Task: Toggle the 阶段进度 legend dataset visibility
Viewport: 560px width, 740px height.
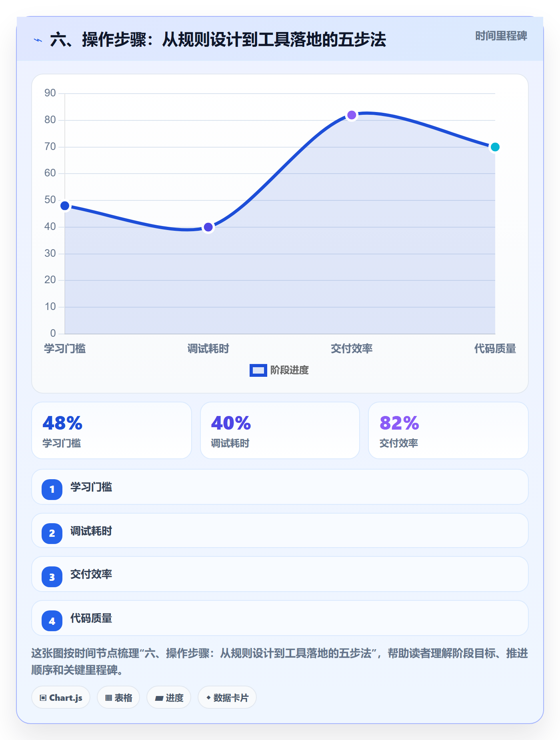Action: tap(279, 370)
